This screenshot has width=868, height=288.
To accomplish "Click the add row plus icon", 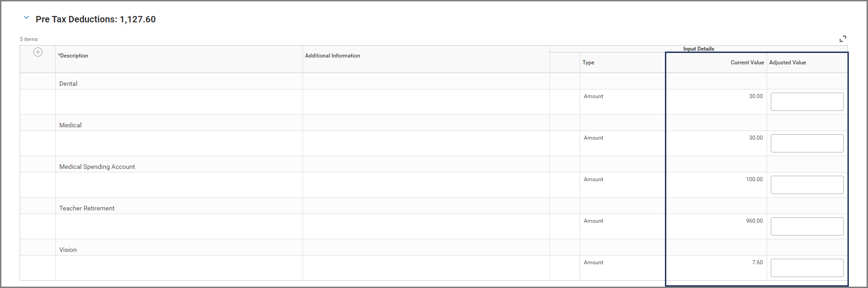I will click(38, 52).
